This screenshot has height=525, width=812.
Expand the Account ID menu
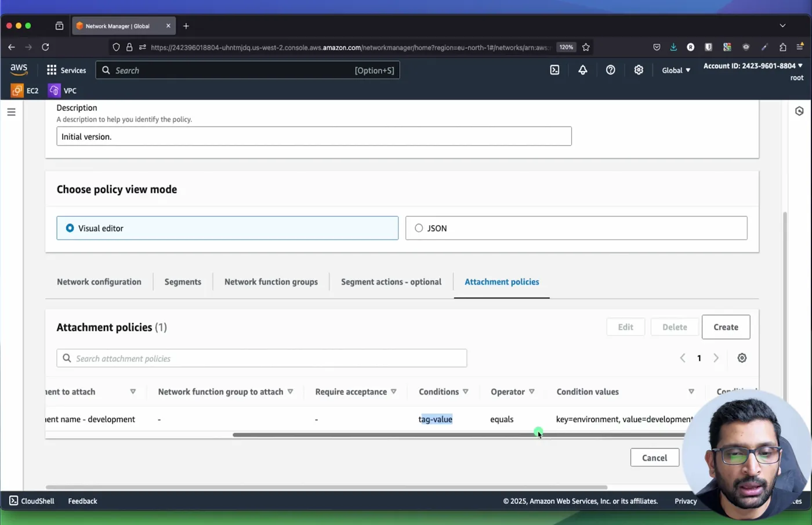pos(753,66)
